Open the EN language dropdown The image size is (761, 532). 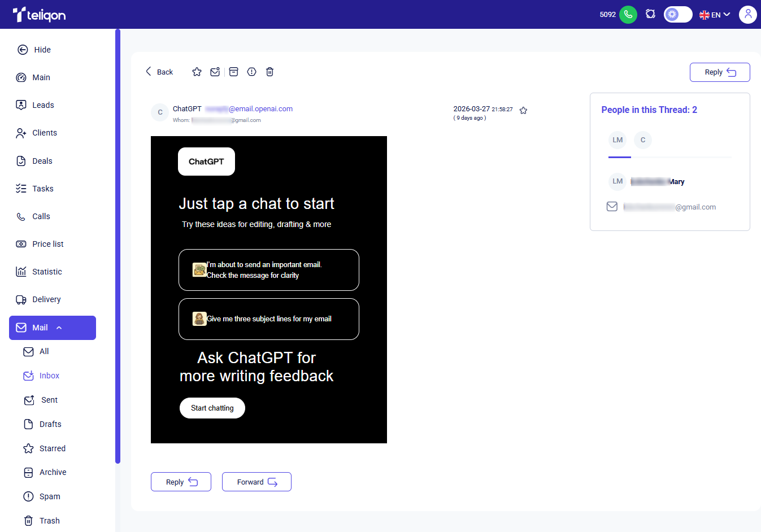(715, 15)
